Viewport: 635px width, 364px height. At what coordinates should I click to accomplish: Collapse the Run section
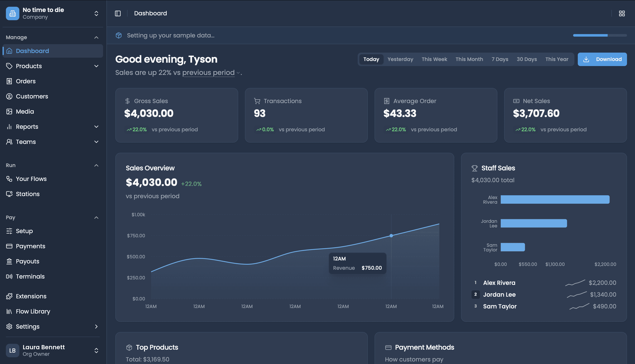(96, 165)
